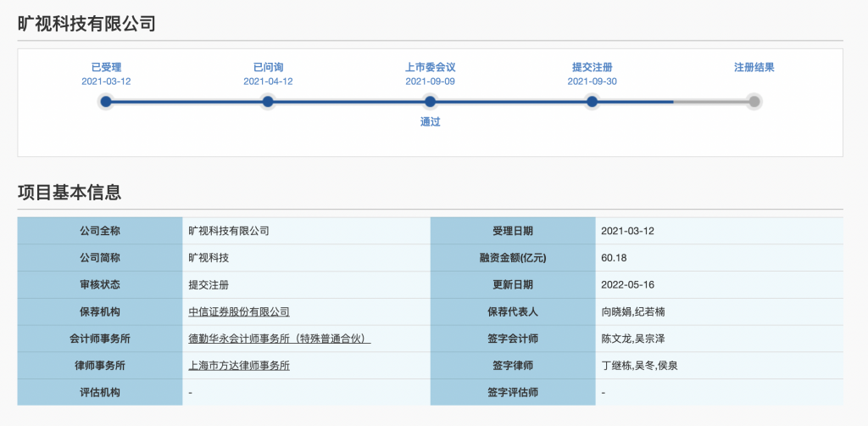Viewport: 868px width, 426px height.
Task: Click the 已受理 stage label
Action: click(x=106, y=68)
